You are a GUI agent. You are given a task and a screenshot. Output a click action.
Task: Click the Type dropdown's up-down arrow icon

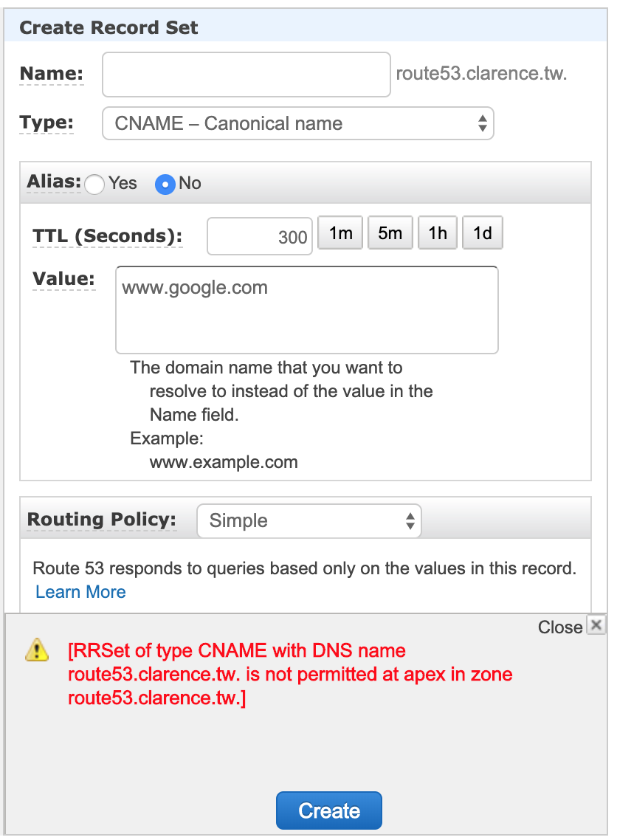[x=482, y=123]
